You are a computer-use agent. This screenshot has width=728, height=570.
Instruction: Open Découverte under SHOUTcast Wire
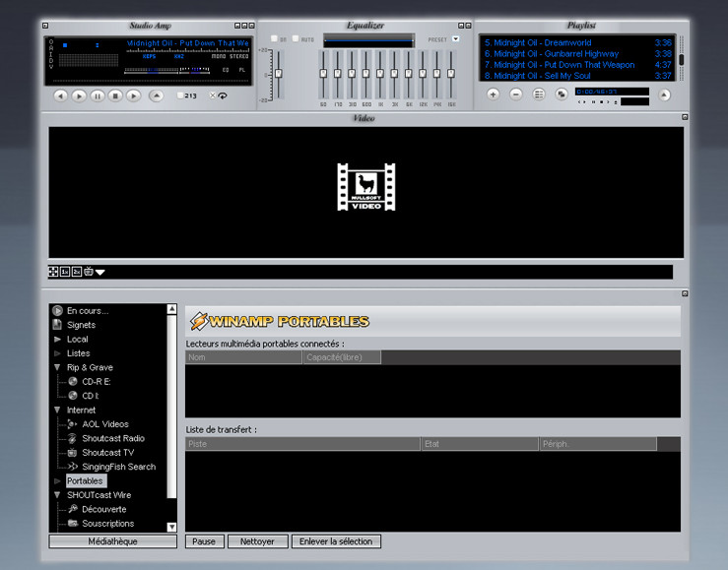tap(104, 509)
